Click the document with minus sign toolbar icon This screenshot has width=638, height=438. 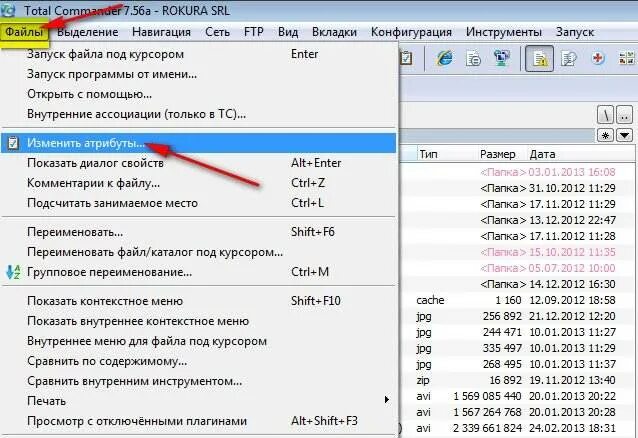point(474,58)
